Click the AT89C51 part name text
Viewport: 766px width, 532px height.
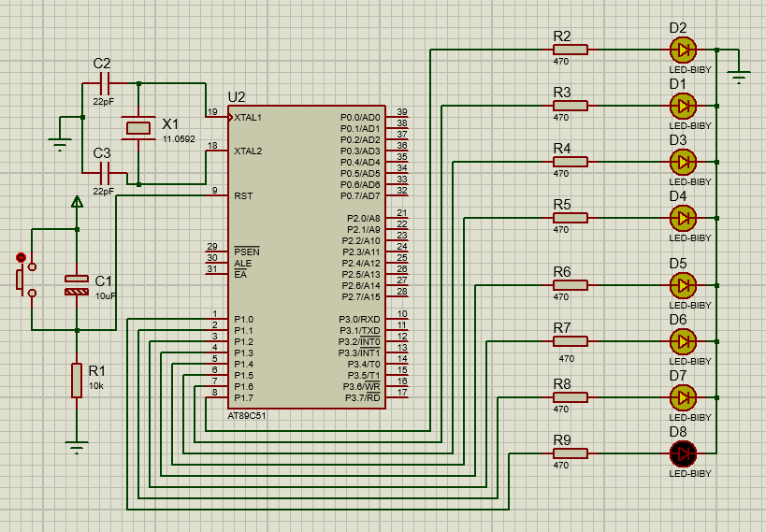point(247,416)
